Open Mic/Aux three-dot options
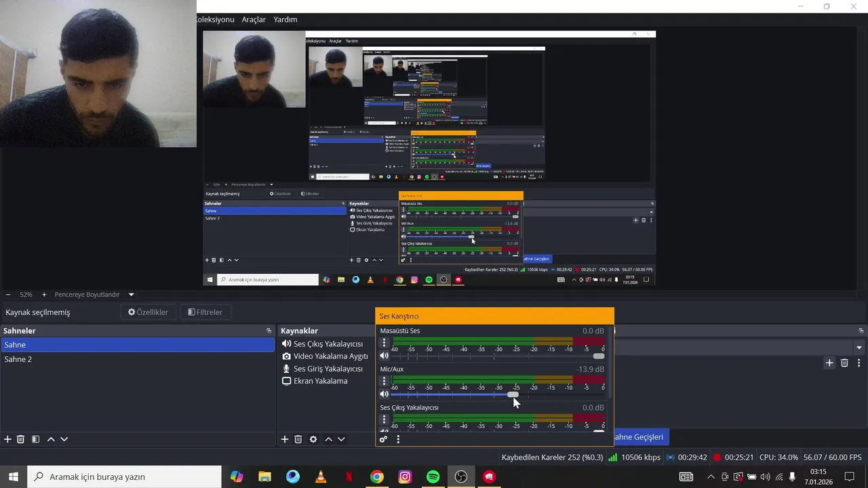Screen dimensions: 868x488 point(384,382)
